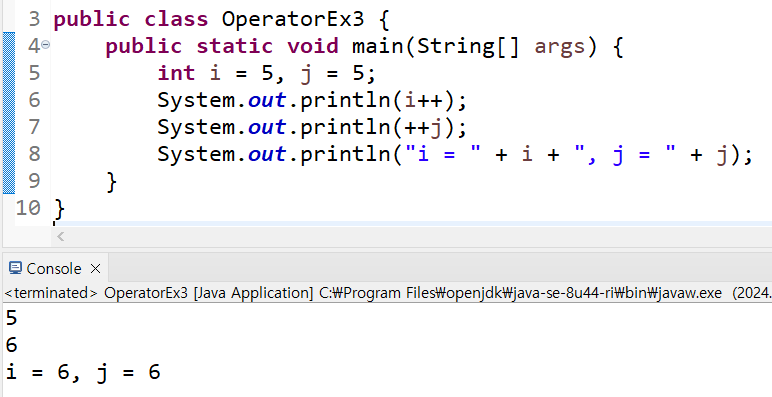The height and width of the screenshot is (397, 772).
Task: Open the Console tab
Action: (54, 268)
